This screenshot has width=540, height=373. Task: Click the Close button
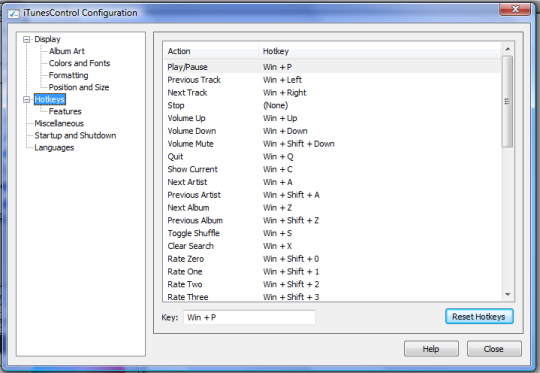(x=494, y=349)
